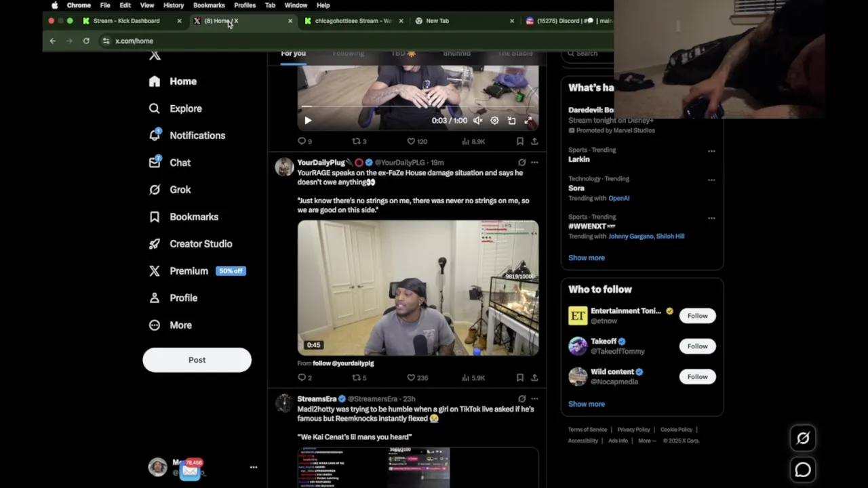Open Bookmarks in the sidebar
This screenshot has height=488, width=868.
(184, 217)
